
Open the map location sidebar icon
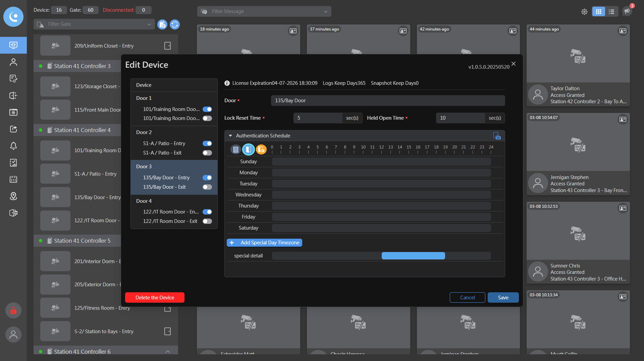pos(13,196)
